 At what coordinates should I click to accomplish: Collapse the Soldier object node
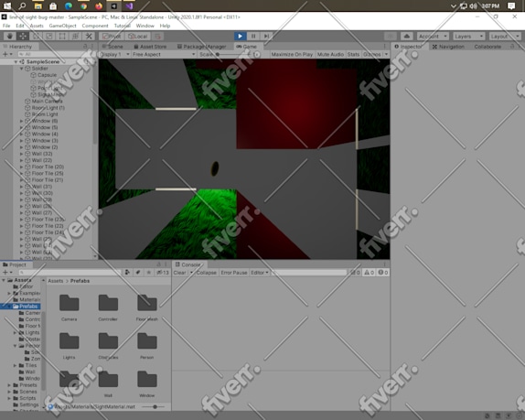(21, 69)
